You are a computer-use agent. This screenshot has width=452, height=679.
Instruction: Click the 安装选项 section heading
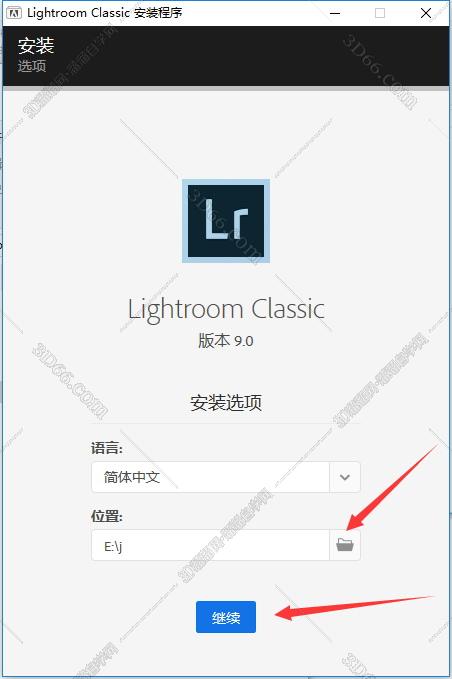(x=226, y=403)
